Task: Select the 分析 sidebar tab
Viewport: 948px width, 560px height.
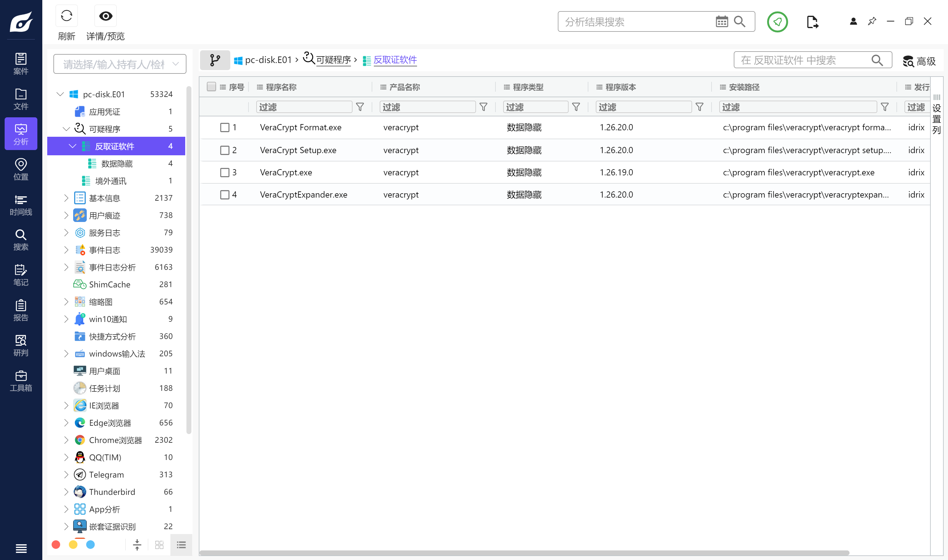Action: [21, 134]
